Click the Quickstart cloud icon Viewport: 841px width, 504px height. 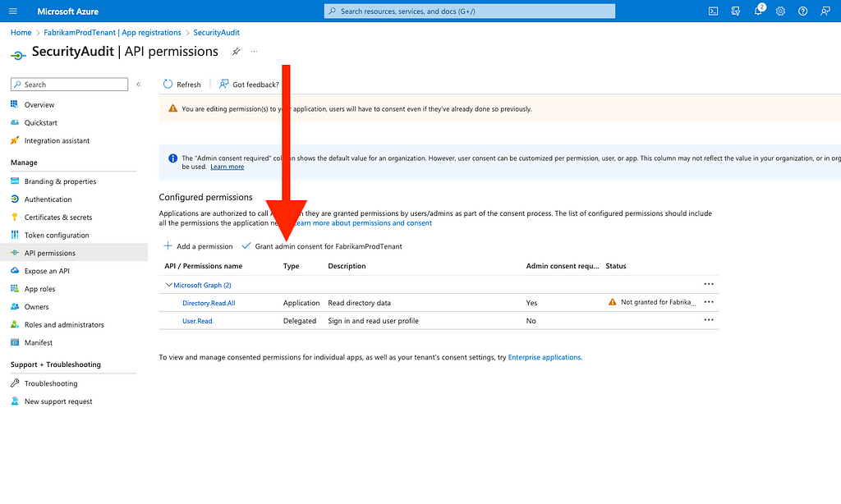coord(15,122)
